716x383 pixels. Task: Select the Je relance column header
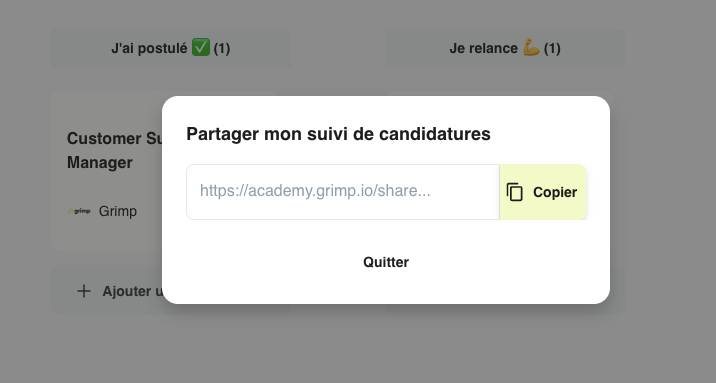pos(505,48)
